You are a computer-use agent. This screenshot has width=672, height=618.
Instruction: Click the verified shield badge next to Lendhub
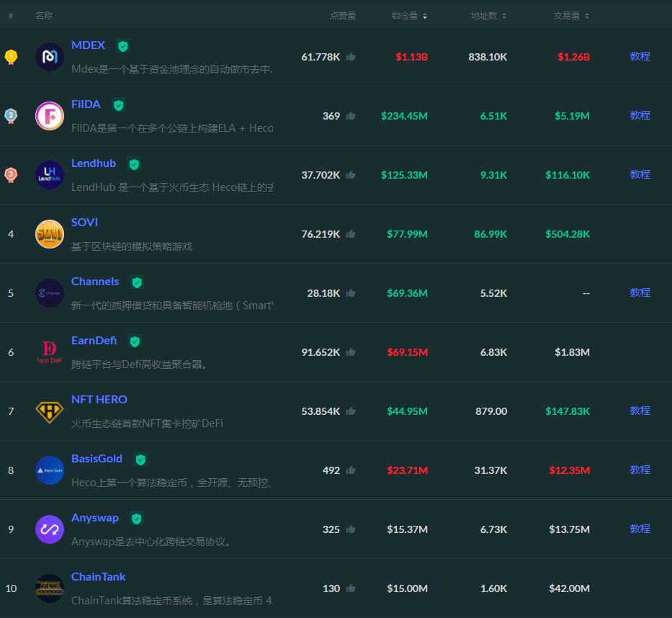pos(134,164)
